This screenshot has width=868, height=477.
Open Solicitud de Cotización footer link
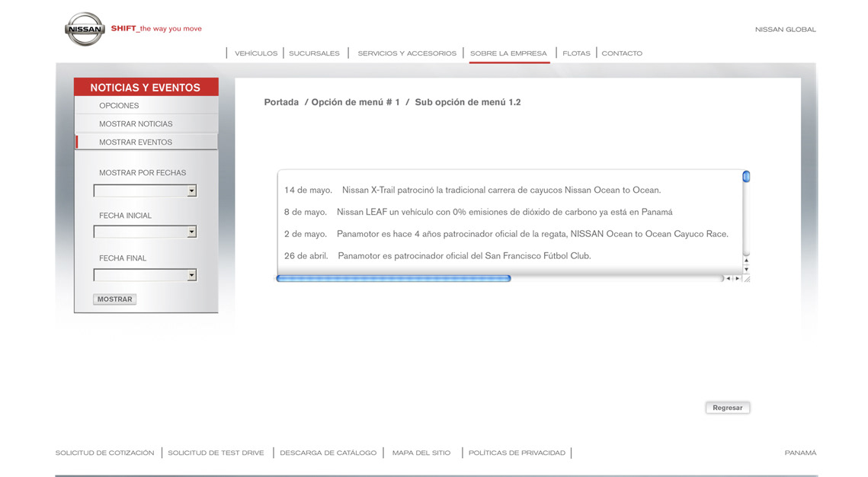pos(104,453)
